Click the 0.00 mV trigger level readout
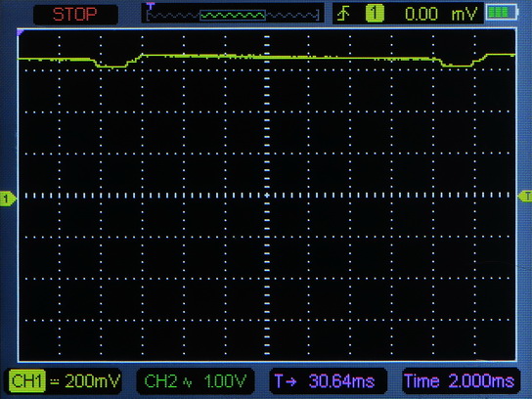The image size is (532, 399). 441,15
